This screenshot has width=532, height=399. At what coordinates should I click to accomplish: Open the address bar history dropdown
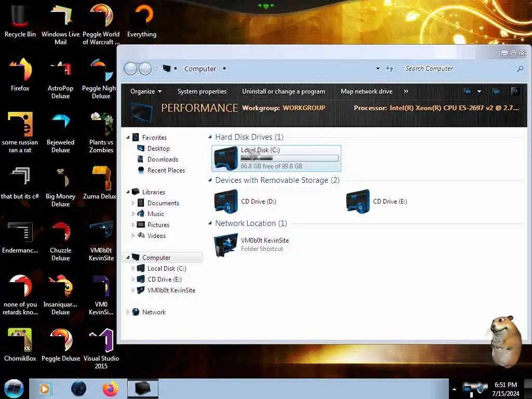[x=378, y=69]
